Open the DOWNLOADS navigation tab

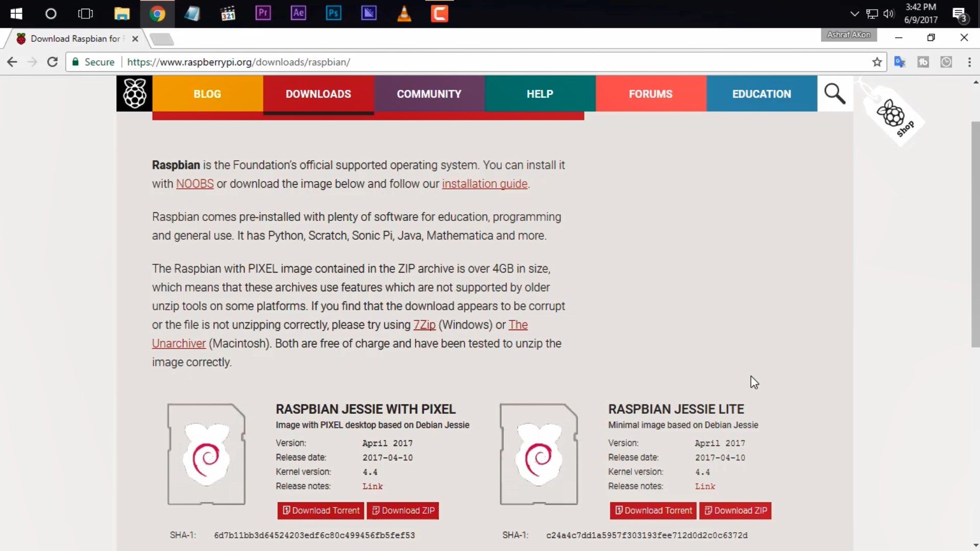[318, 94]
